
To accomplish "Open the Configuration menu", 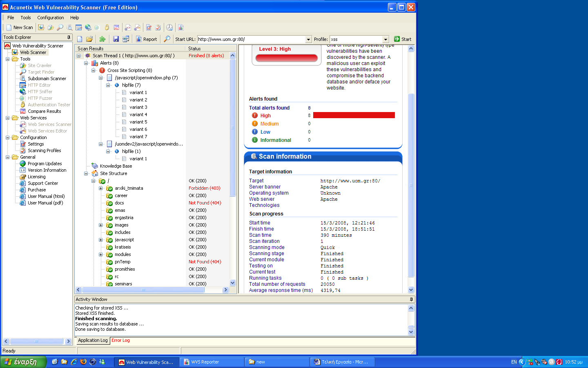I will (x=51, y=18).
